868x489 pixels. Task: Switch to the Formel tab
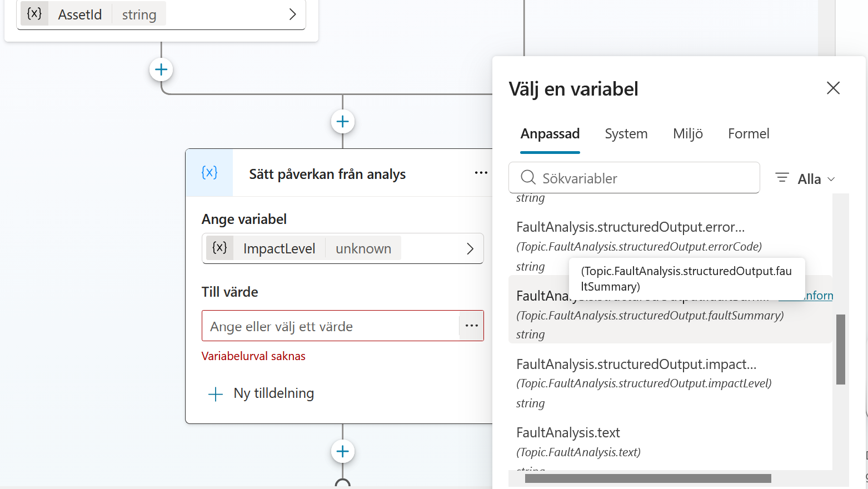(749, 134)
